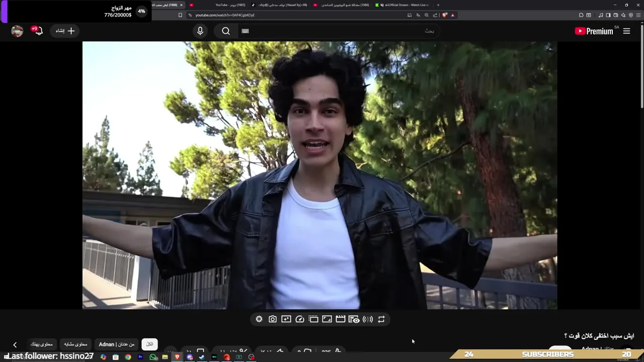Open the YouTube hamburger guide menu
The image size is (644, 362).
626,31
